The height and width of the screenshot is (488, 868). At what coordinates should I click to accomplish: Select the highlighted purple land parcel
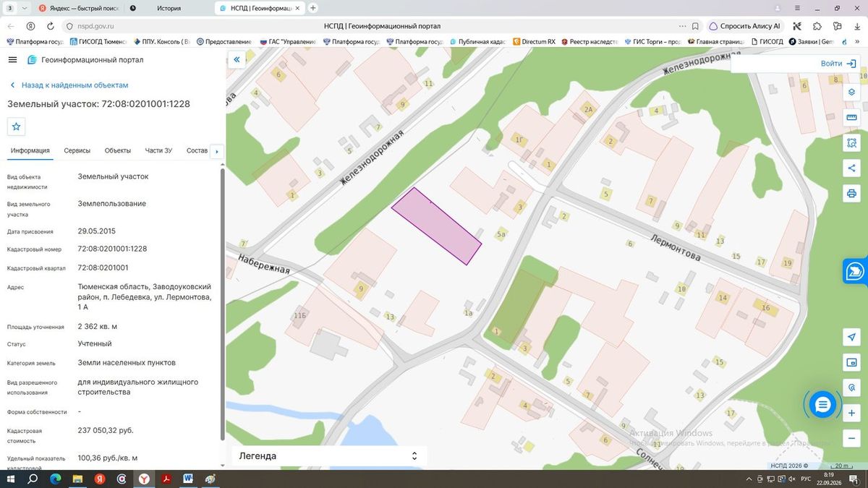pyautogui.click(x=436, y=226)
